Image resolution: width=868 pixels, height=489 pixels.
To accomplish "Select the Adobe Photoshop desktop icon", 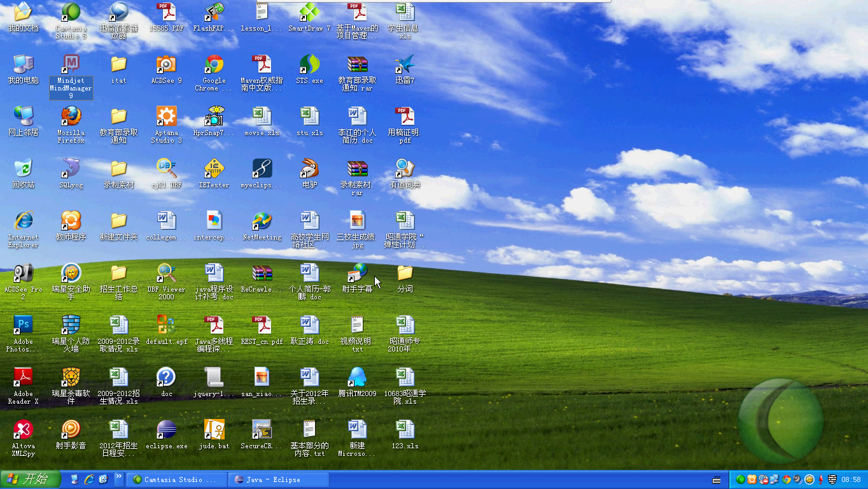I will tap(23, 325).
